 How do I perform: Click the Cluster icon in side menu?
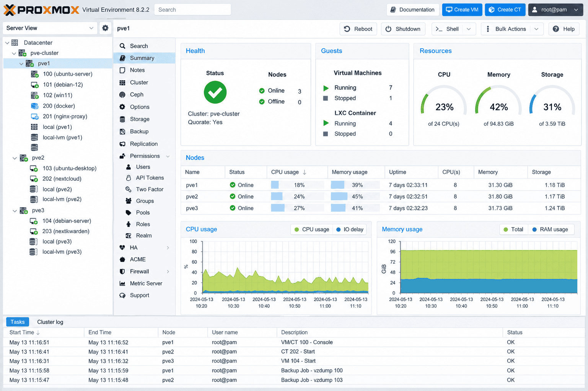click(122, 83)
